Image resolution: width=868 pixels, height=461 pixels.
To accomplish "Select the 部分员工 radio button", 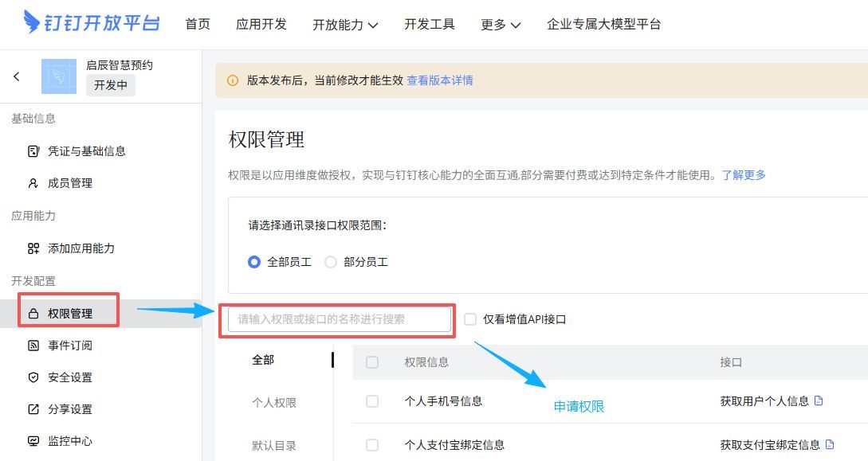I will point(331,262).
